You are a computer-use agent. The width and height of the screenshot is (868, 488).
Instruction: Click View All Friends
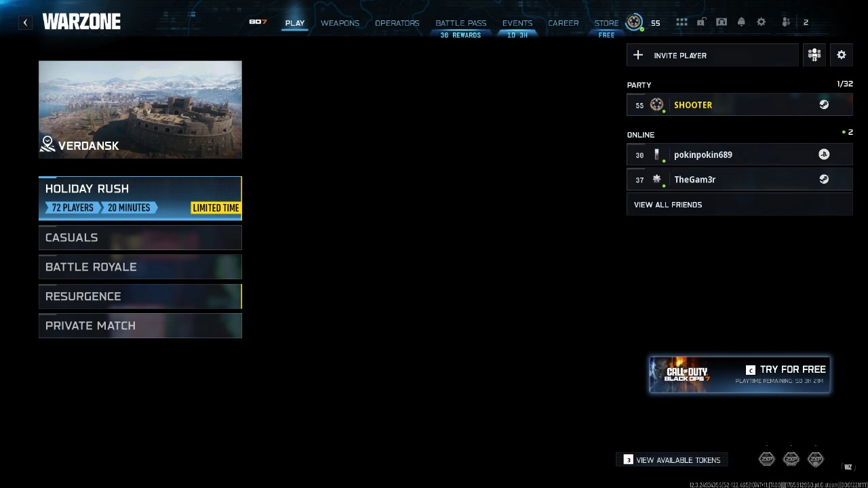pos(668,205)
